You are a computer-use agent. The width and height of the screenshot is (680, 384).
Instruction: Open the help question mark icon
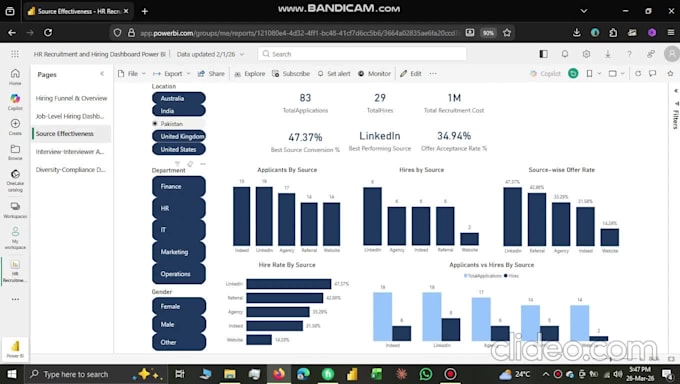pos(629,54)
